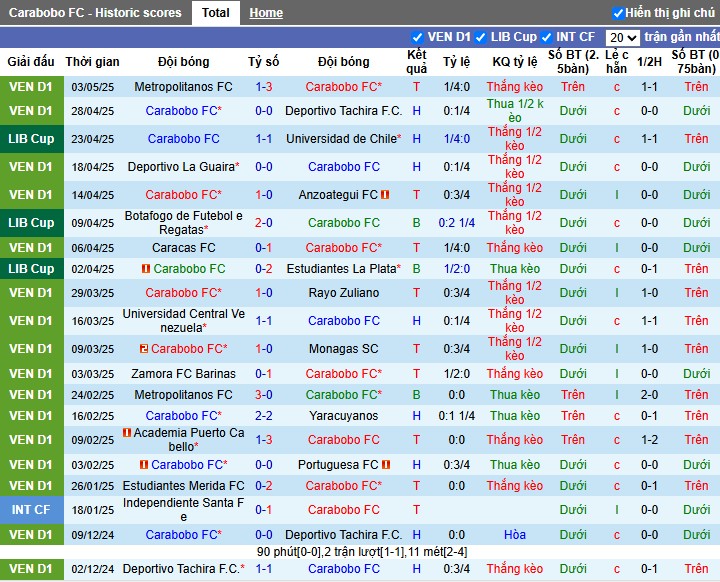
Task: Click the Giải đấu column header
Action: (x=31, y=62)
